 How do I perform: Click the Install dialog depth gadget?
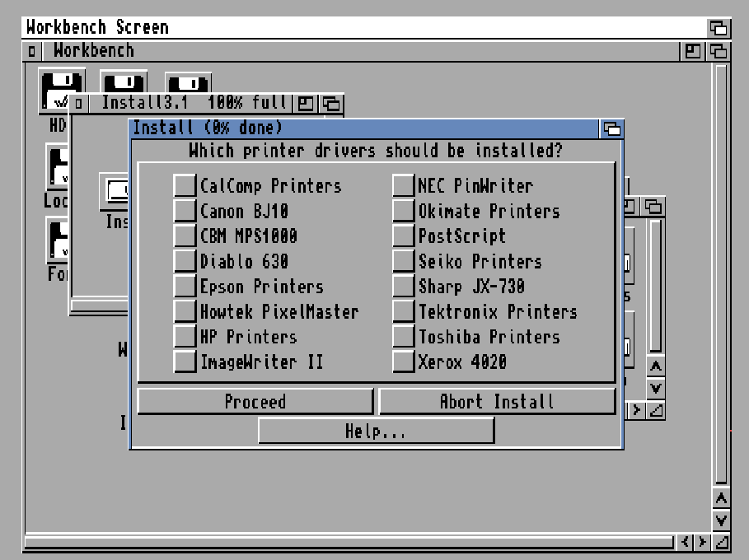click(612, 128)
